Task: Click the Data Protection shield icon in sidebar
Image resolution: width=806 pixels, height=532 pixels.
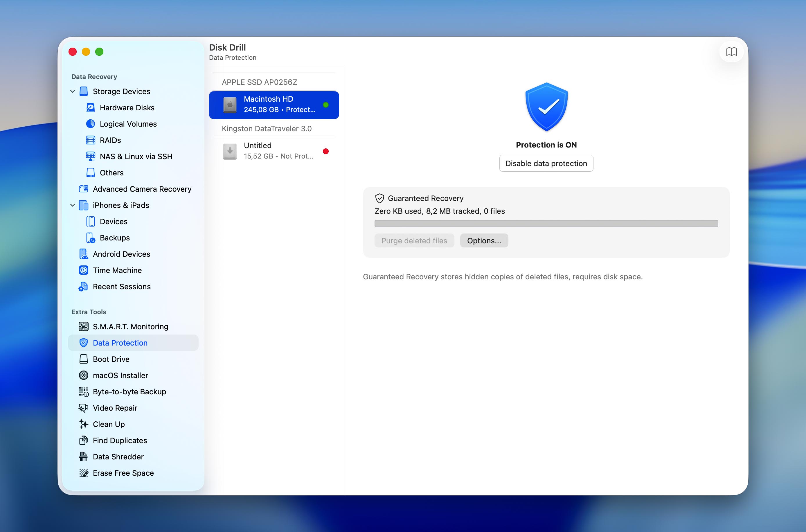Action: point(83,343)
